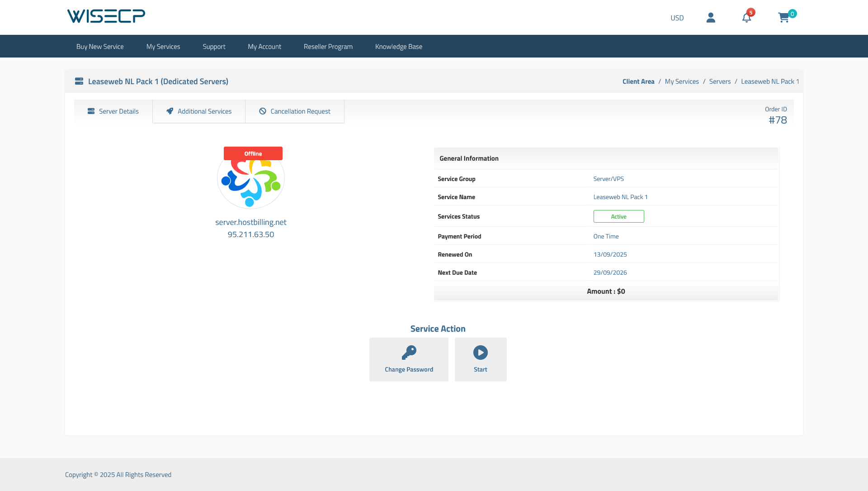
Task: Open the My Account menu
Action: 264,47
